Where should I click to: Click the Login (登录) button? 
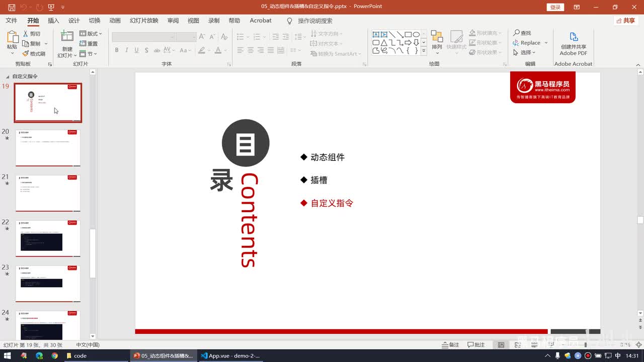[x=555, y=7]
